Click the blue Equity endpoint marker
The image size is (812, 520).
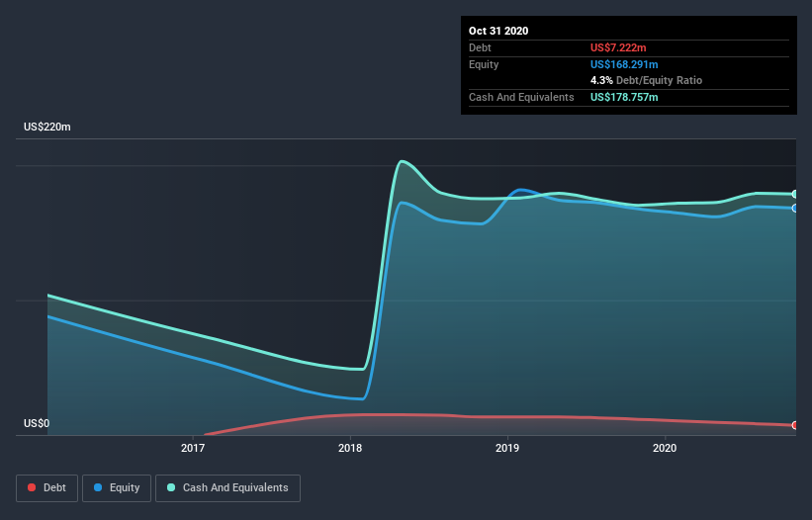pos(795,208)
